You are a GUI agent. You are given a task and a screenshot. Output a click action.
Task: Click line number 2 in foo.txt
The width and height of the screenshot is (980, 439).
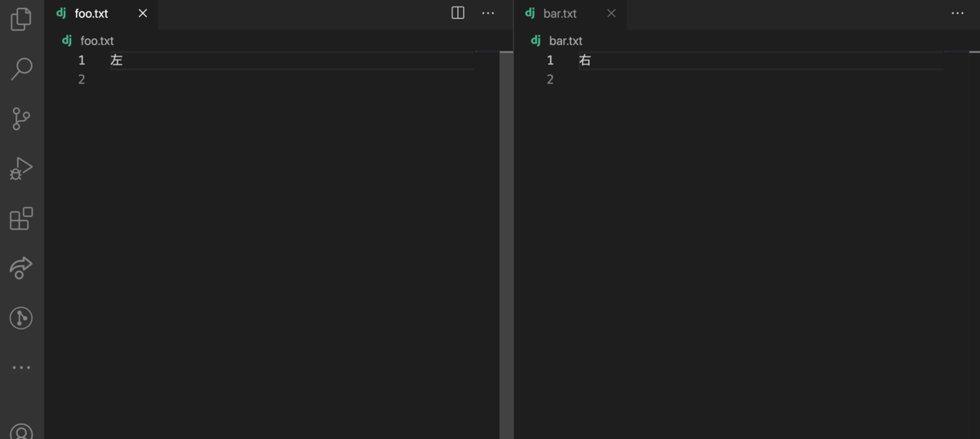(82, 79)
